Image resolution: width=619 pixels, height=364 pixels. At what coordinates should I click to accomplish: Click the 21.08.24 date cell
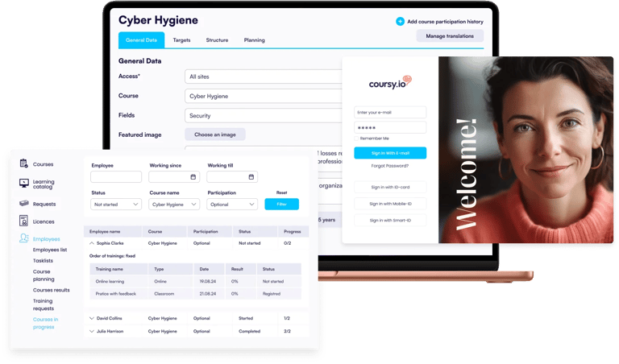point(207,293)
